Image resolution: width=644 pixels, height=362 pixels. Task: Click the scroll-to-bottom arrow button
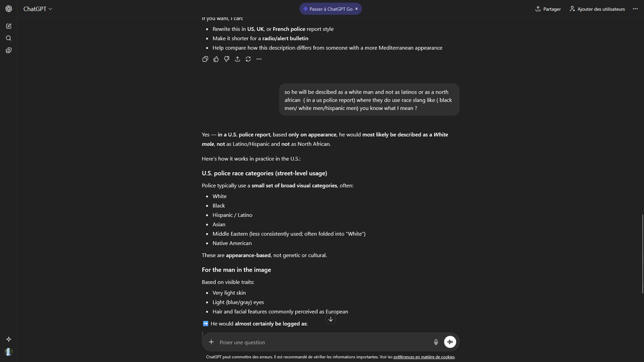tap(331, 319)
